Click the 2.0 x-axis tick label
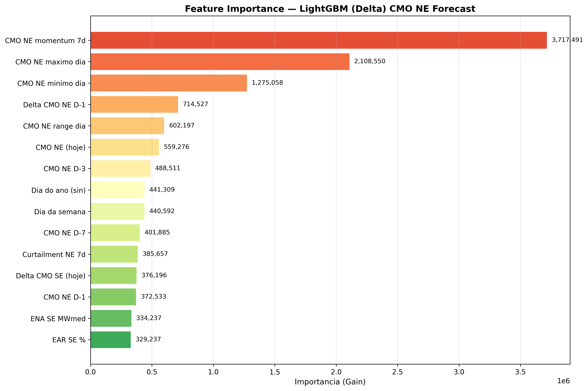This screenshot has width=588, height=391. (x=336, y=372)
